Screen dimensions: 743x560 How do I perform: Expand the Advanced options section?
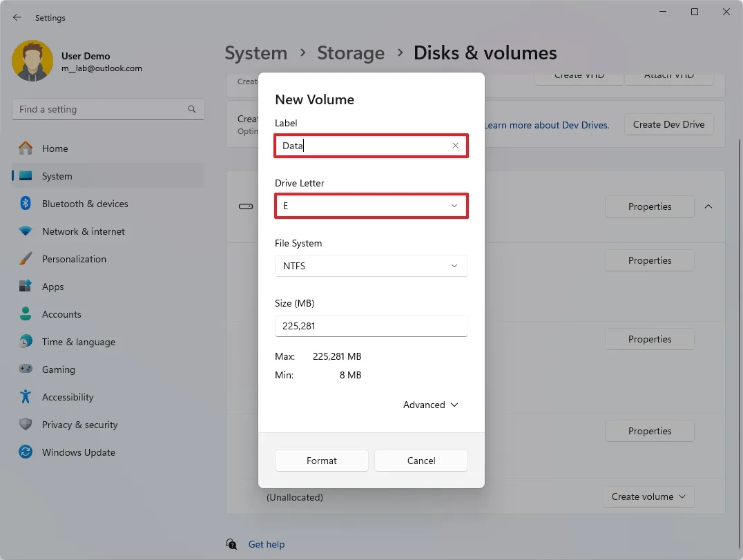click(x=431, y=405)
